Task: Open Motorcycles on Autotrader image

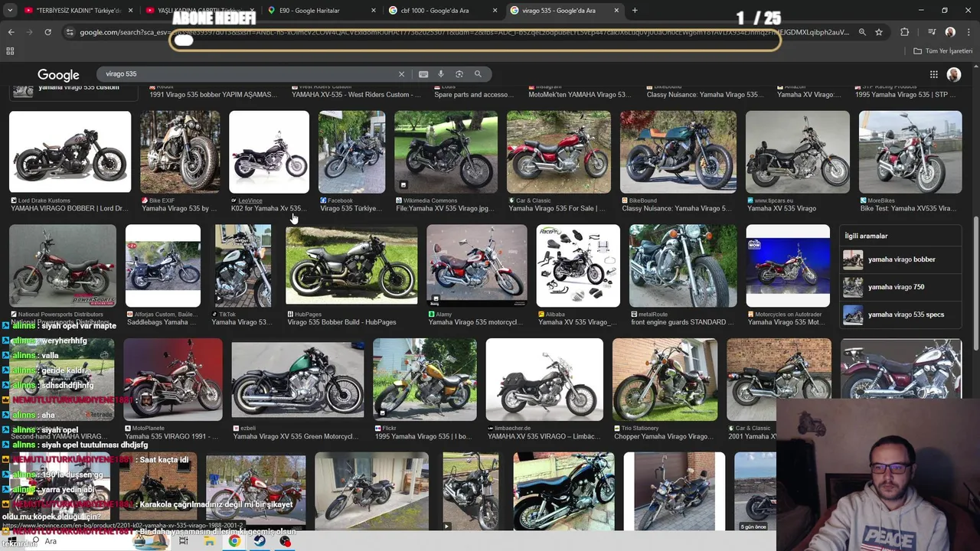Action: click(x=788, y=266)
